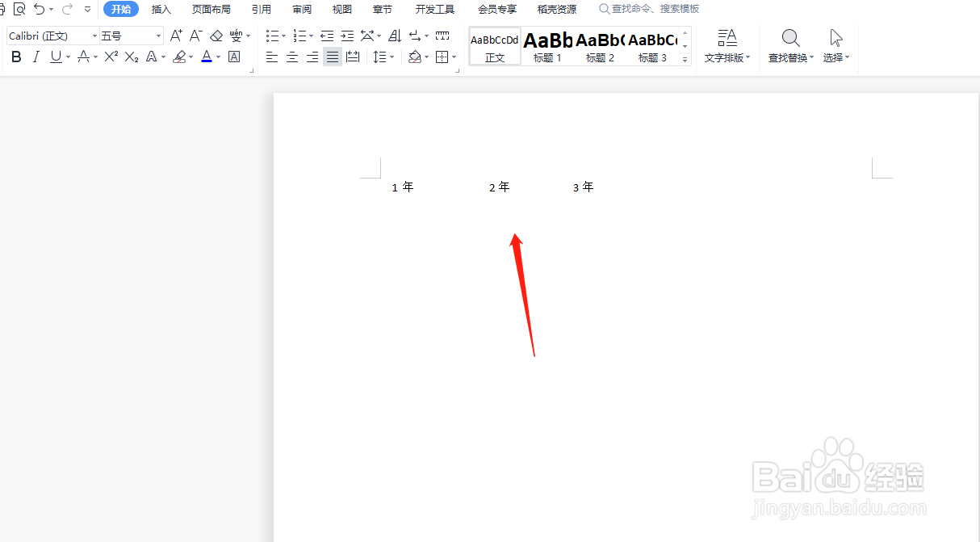Click the line spacing icon
The image size is (980, 542).
tap(379, 57)
